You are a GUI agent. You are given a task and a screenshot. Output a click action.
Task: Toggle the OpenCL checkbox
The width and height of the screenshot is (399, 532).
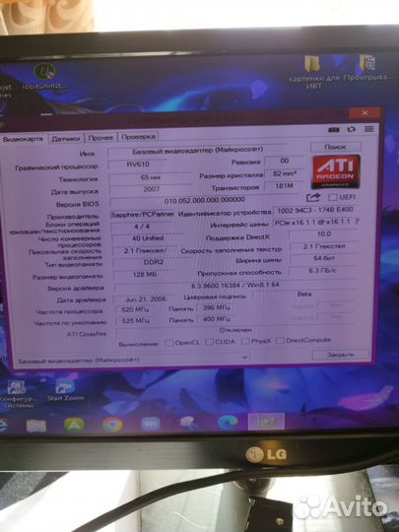(x=169, y=343)
